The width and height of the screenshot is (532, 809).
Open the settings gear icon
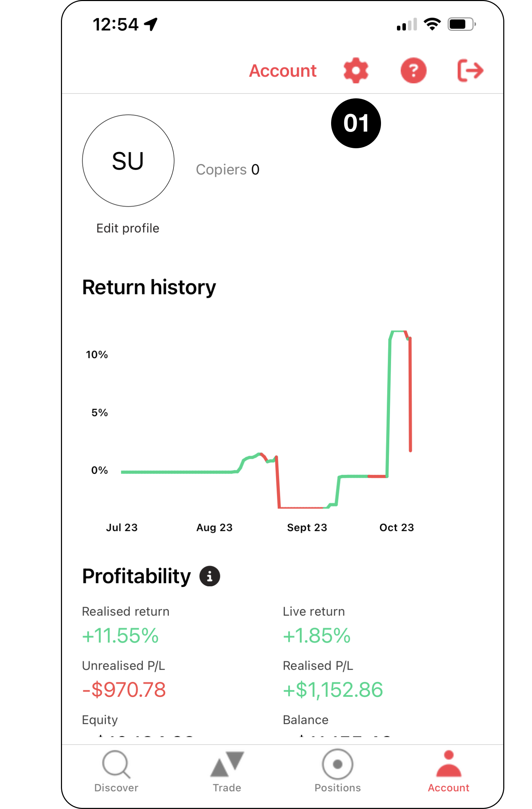(x=356, y=71)
